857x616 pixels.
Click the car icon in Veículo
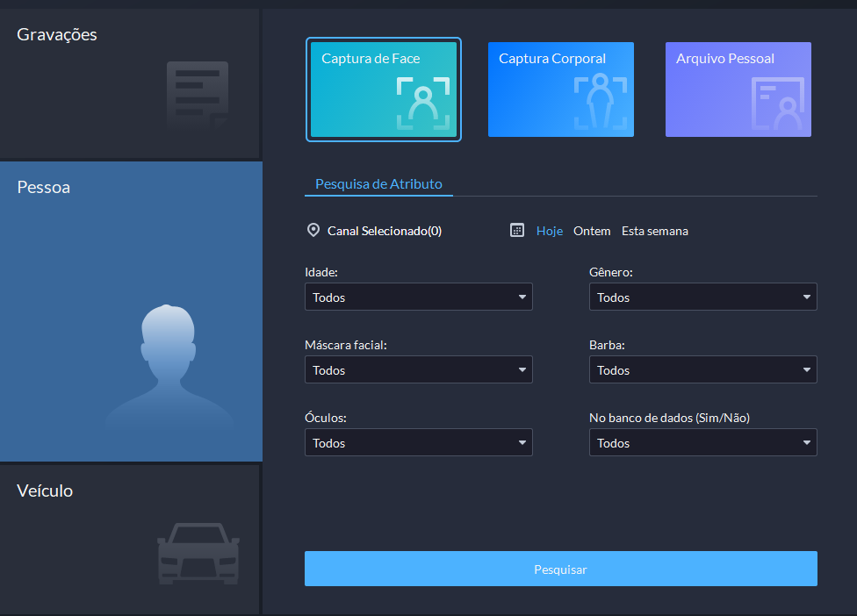pos(198,554)
